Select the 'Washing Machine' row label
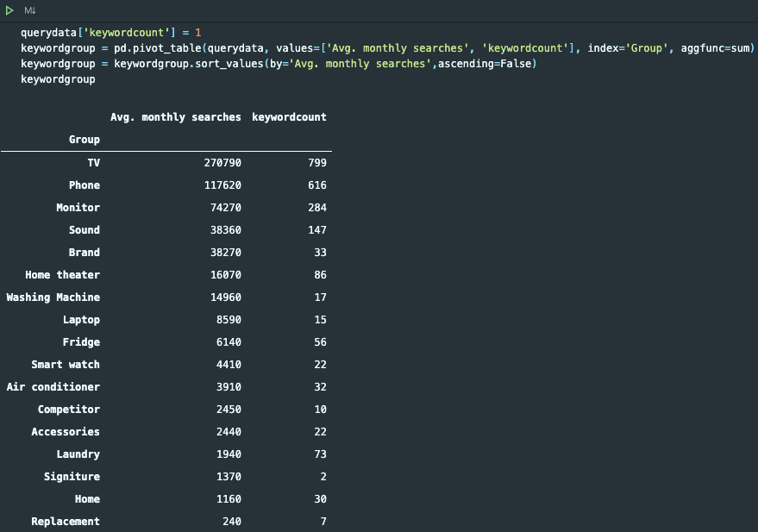758x532 pixels. (53, 297)
